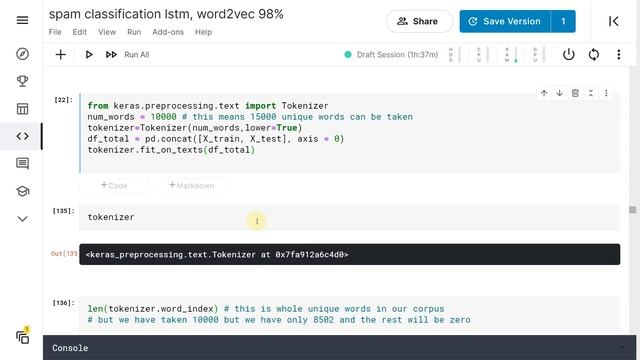Viewport: 640px width, 360px height.
Task: Open cell 22 three-dot options menu
Action: pos(606,93)
